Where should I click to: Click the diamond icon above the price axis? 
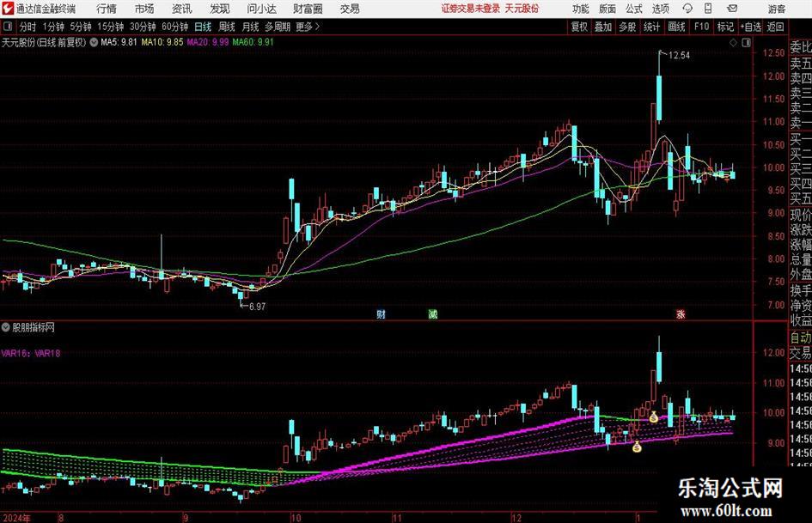[733, 43]
